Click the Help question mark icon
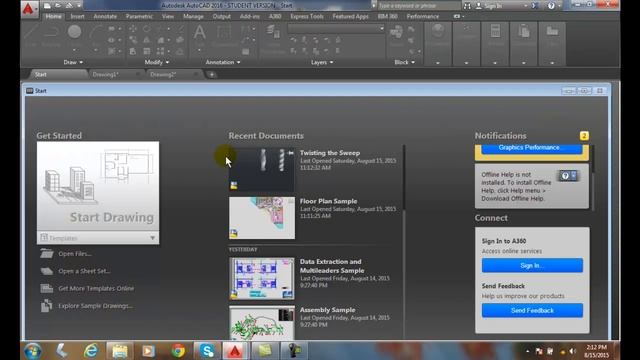Viewport: 640px width, 360px height. [551, 6]
